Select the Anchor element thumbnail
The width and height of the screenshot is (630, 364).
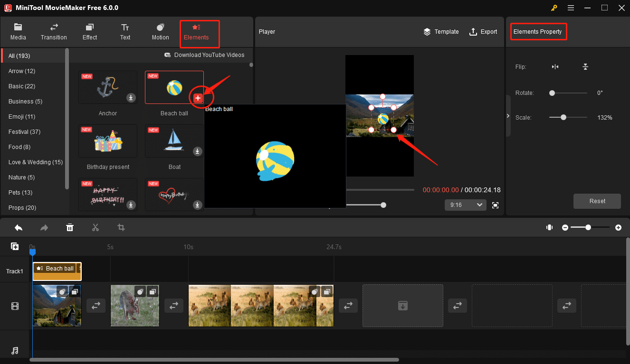[x=108, y=87]
